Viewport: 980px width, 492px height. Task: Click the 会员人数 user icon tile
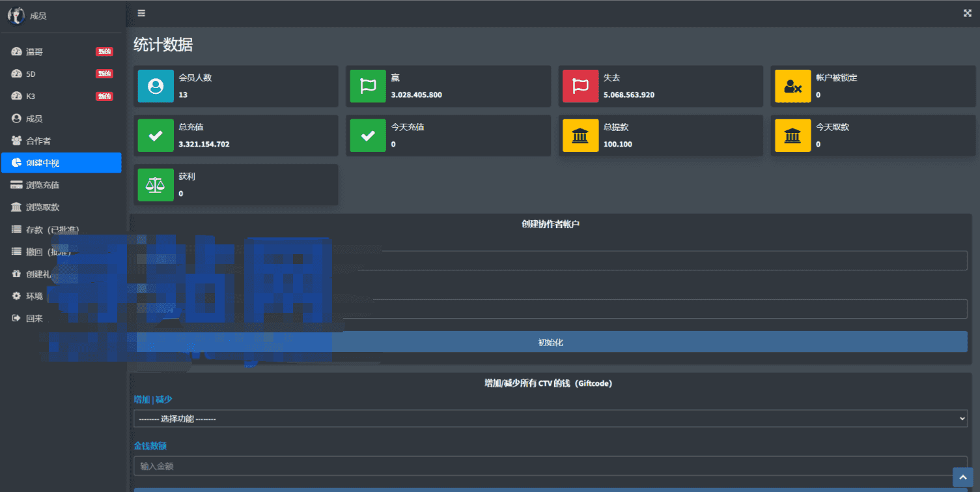(x=156, y=86)
